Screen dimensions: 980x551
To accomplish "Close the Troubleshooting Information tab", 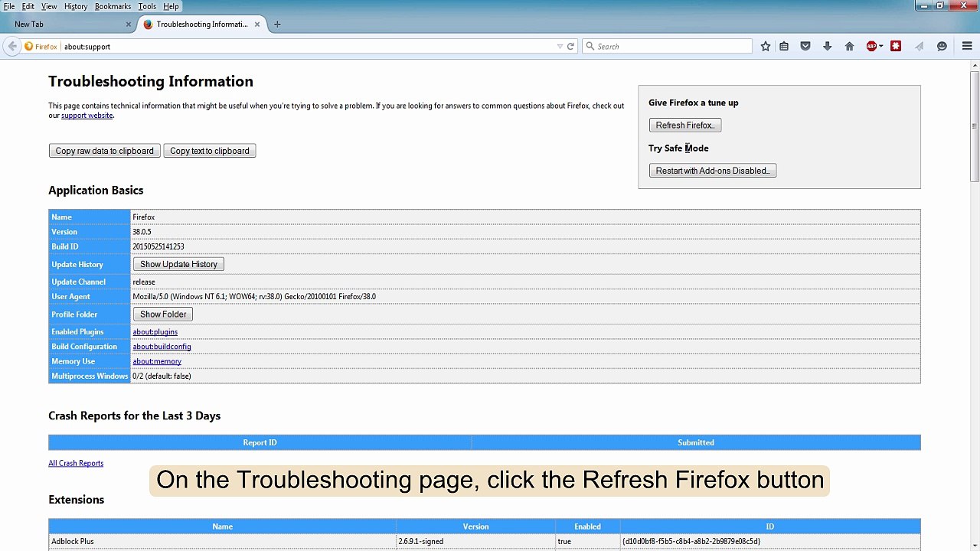I will pos(257,24).
